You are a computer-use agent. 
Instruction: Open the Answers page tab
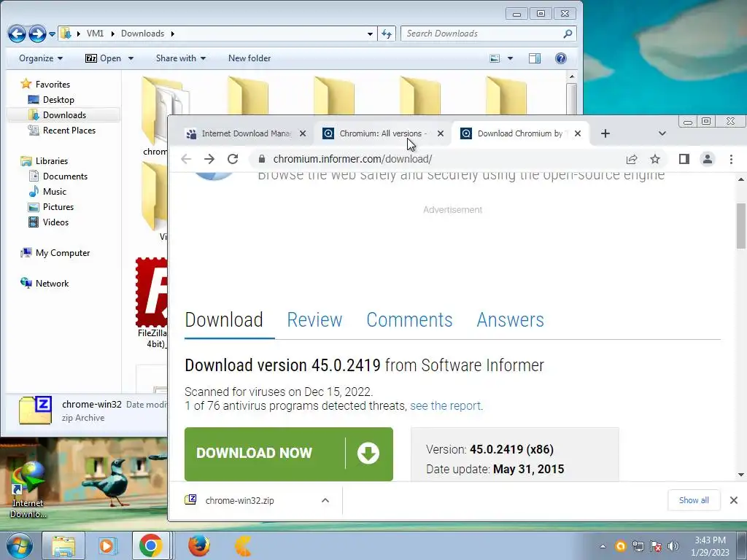[x=510, y=319]
